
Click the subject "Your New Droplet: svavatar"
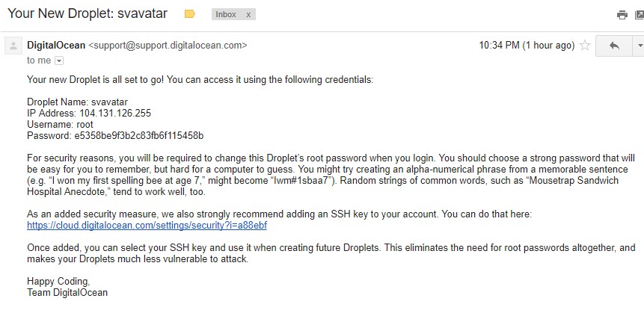click(x=88, y=13)
